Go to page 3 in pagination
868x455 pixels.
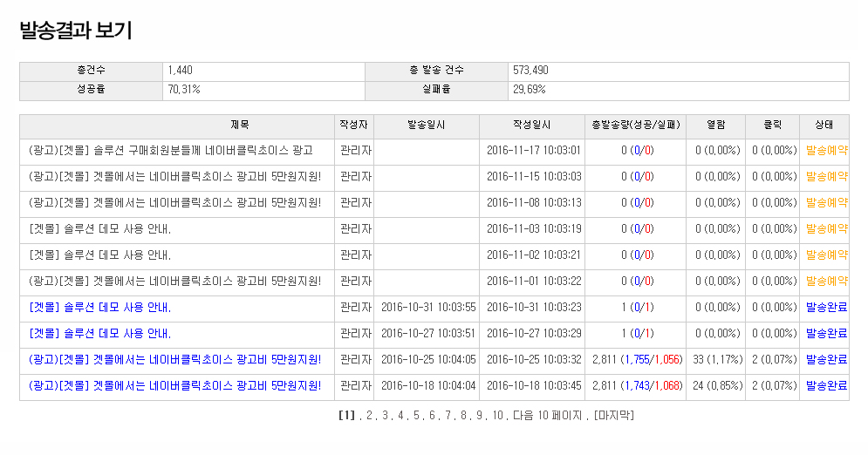pyautogui.click(x=385, y=415)
